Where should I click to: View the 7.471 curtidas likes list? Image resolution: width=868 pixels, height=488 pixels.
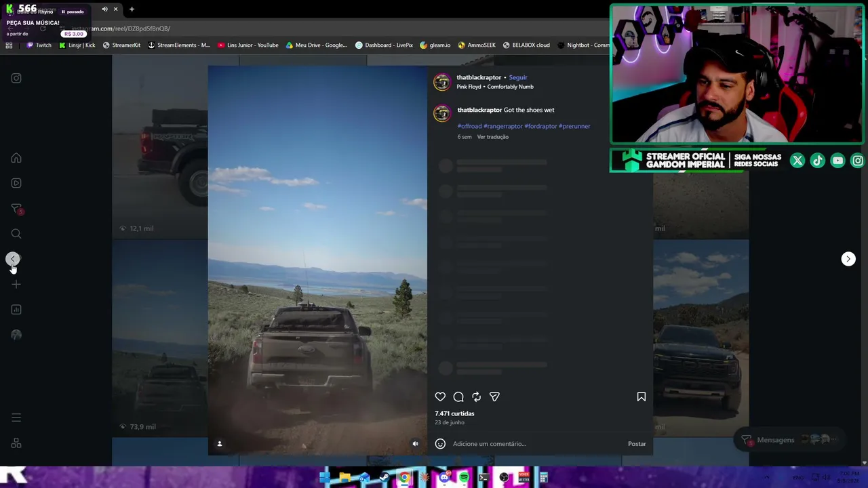(454, 413)
